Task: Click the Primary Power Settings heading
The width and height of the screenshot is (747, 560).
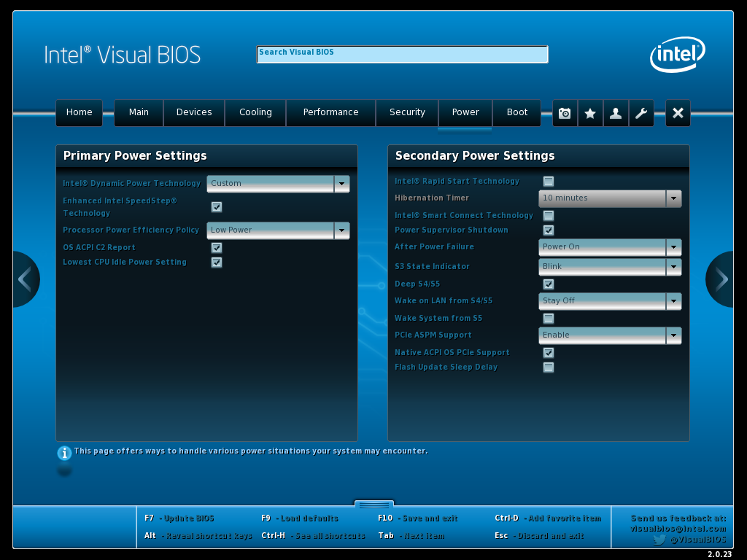Action: click(135, 156)
